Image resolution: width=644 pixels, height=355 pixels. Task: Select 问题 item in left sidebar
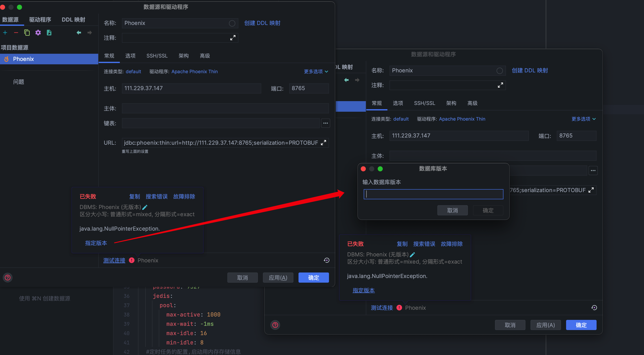pos(18,82)
